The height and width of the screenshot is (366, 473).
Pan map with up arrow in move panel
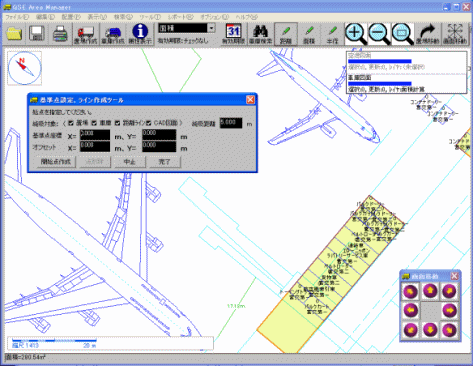pos(430,291)
